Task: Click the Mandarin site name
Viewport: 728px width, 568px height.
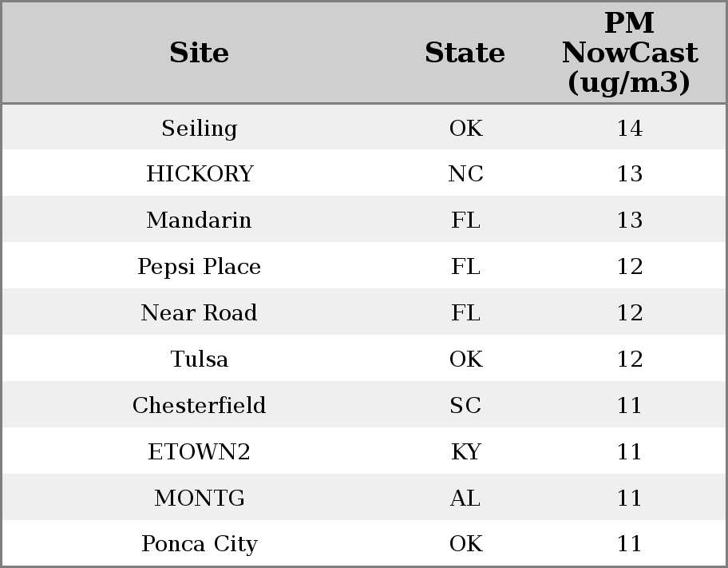Action: pos(200,220)
